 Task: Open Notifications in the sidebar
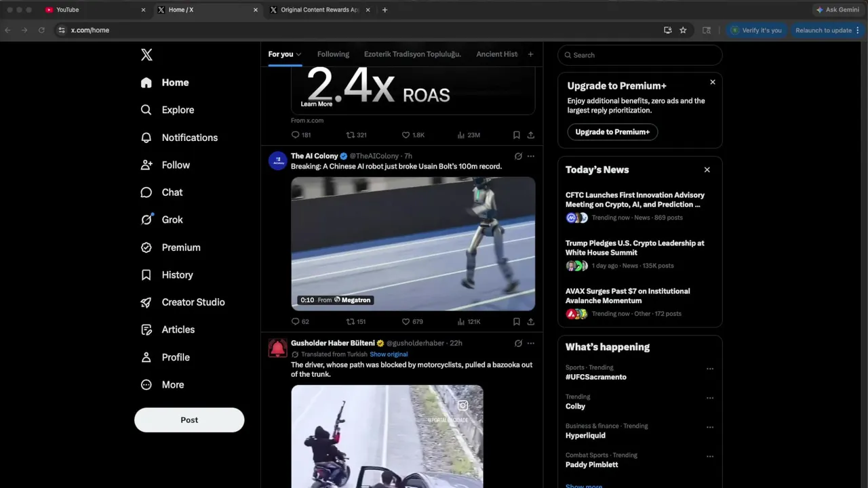(x=179, y=138)
